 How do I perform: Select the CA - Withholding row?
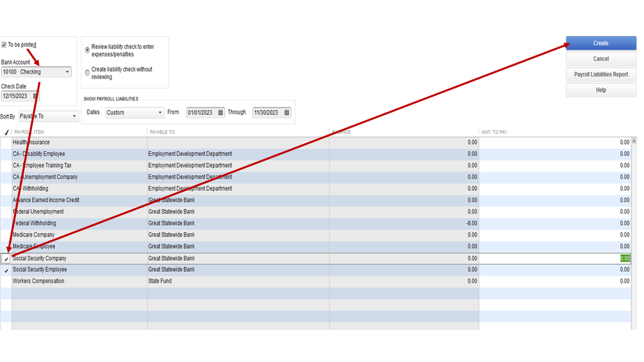coord(315,188)
